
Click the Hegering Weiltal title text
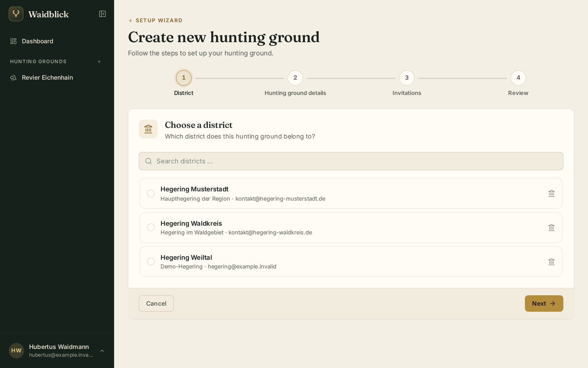point(186,257)
